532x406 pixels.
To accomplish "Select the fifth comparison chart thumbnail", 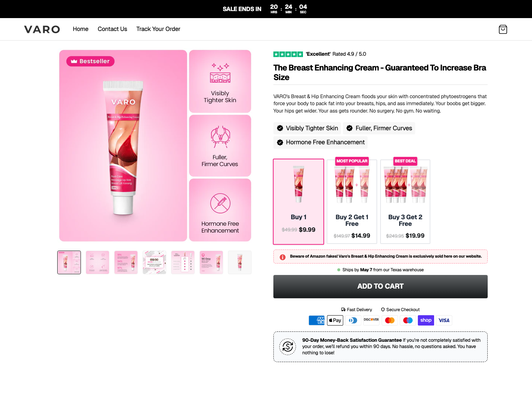I will [x=183, y=262].
